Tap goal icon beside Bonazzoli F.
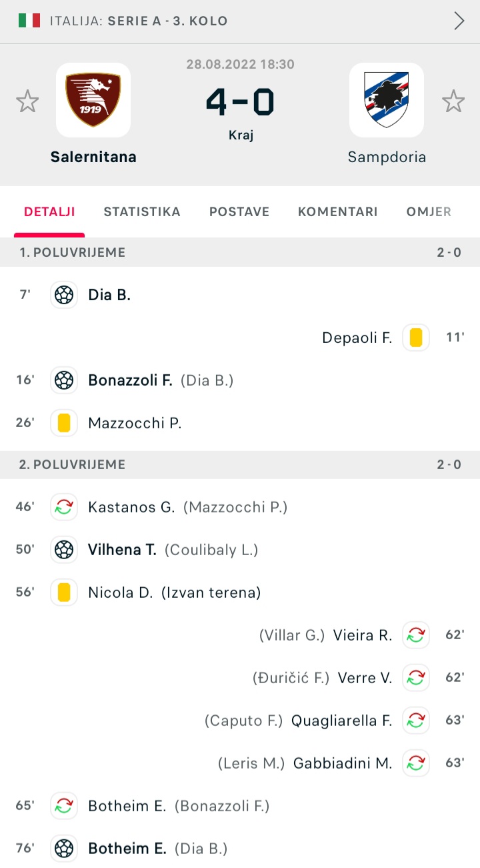 (x=64, y=380)
